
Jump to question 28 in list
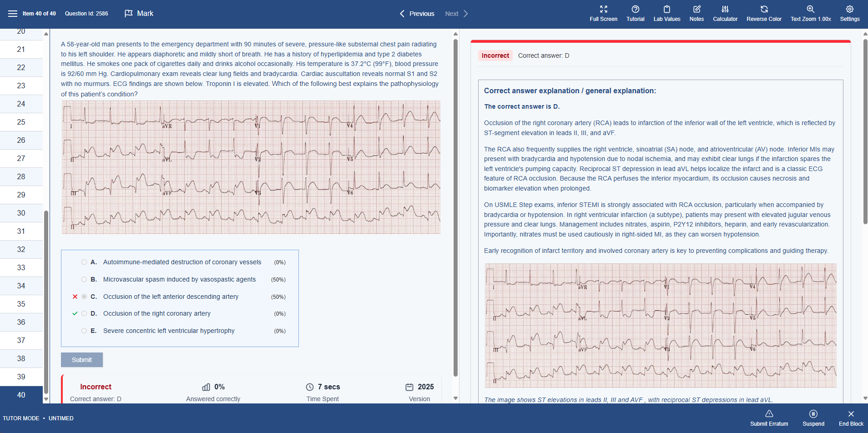21,176
